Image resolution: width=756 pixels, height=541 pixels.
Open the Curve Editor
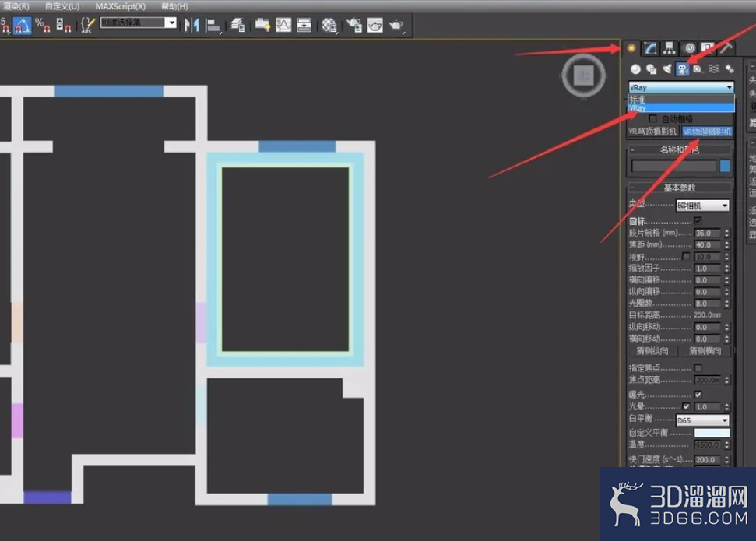tap(283, 25)
